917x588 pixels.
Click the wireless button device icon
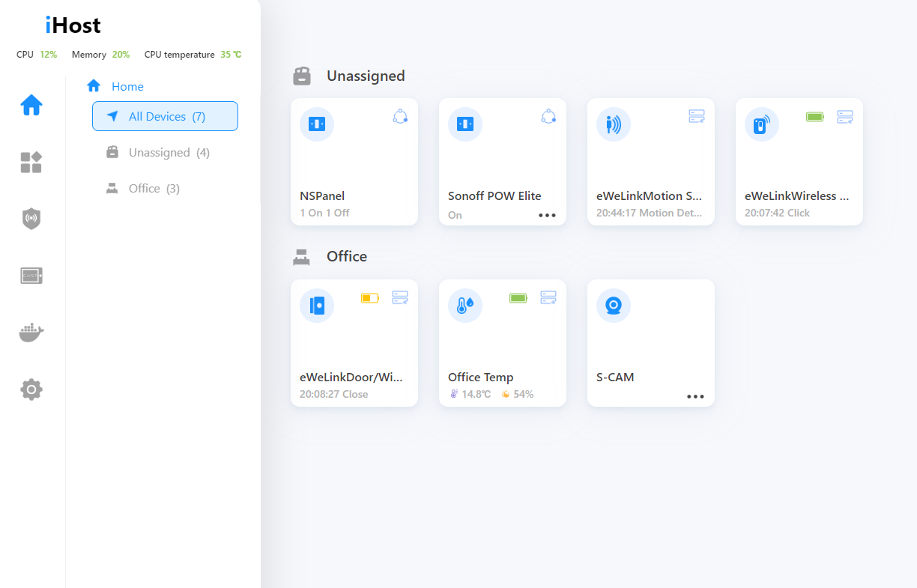click(x=762, y=124)
